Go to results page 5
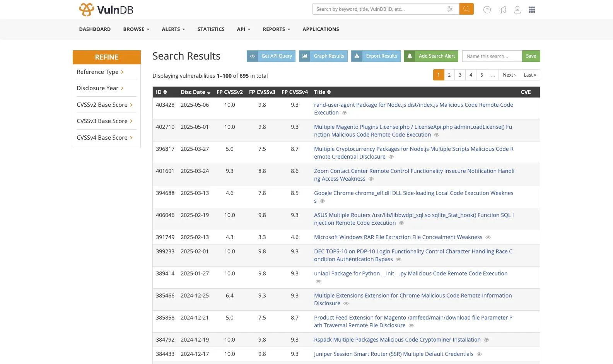 tap(482, 75)
